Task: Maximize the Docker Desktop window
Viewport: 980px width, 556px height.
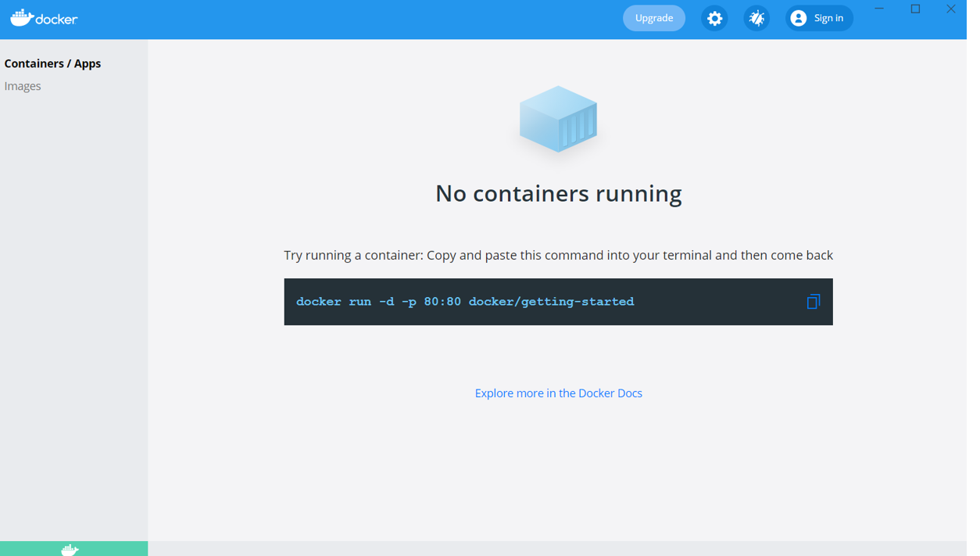Action: [x=915, y=9]
